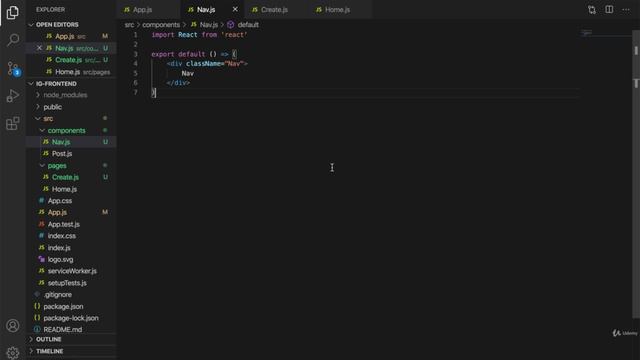The image size is (640, 360).
Task: Close the Nav.js editor tab
Action: (x=235, y=9)
